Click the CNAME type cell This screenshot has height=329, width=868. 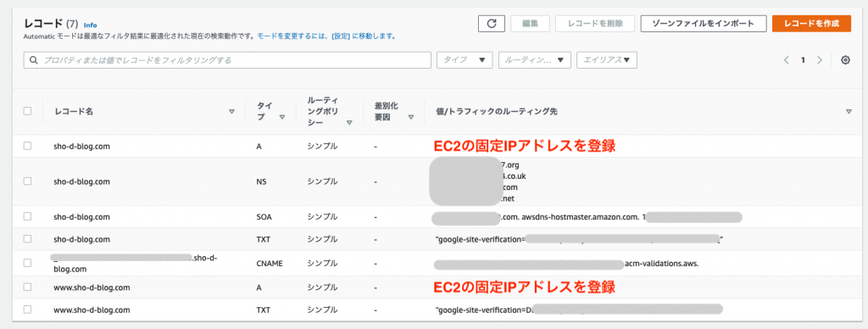click(270, 263)
